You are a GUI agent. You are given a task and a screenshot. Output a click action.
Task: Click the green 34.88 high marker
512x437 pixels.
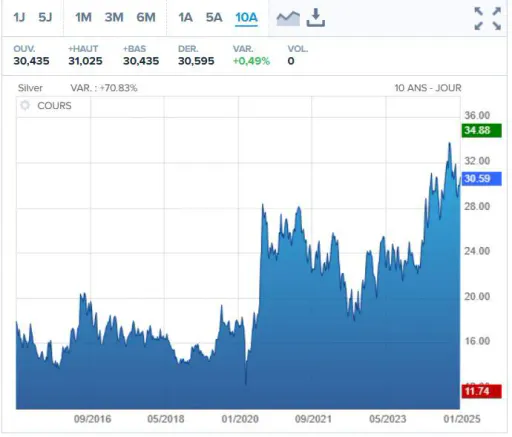pos(481,130)
